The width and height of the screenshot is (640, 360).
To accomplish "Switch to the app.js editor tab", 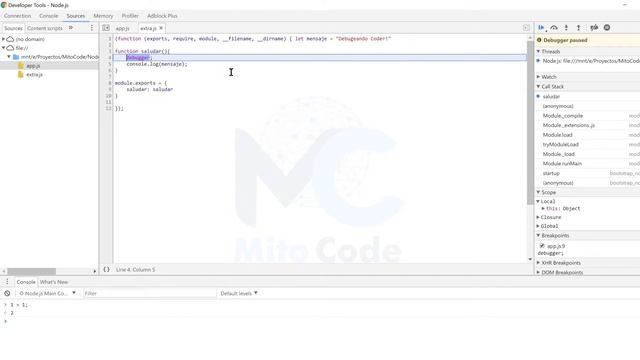I will pos(122,28).
